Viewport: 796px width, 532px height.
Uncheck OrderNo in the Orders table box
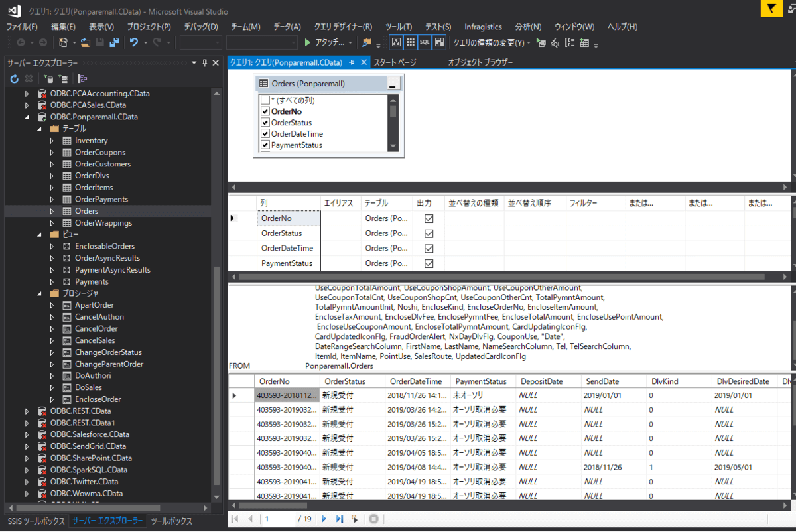[265, 111]
